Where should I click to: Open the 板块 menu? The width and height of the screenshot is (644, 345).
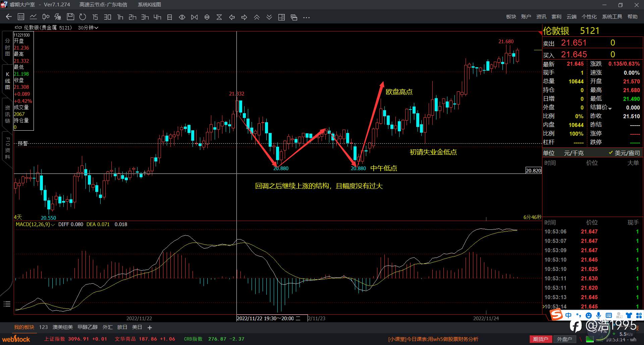point(511,17)
